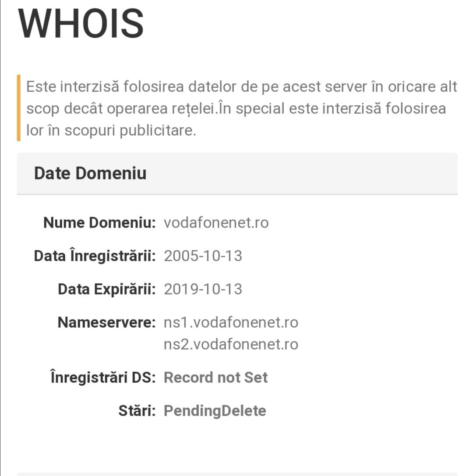Click the Nume Domeniu label
The width and height of the screenshot is (473, 476).
coord(99,223)
